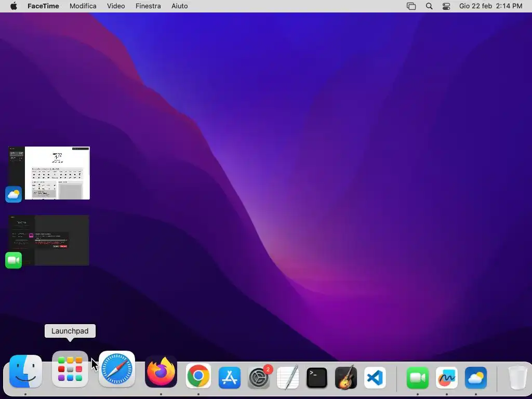Click Stage Manager icon in menu bar

pos(411,6)
